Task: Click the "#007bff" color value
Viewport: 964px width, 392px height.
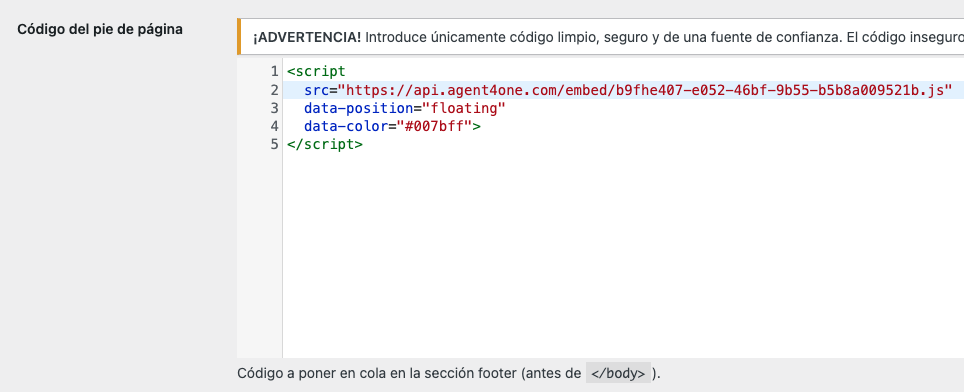Action: [429, 127]
